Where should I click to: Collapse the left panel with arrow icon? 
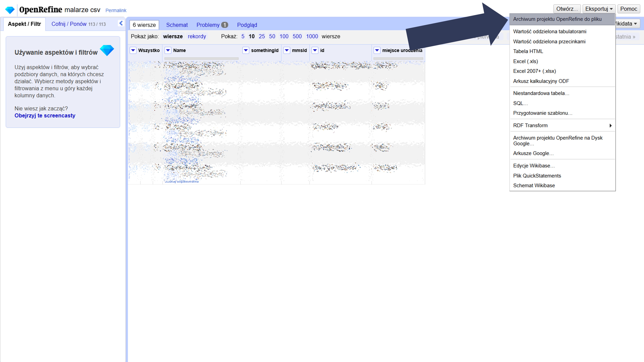[x=121, y=24]
